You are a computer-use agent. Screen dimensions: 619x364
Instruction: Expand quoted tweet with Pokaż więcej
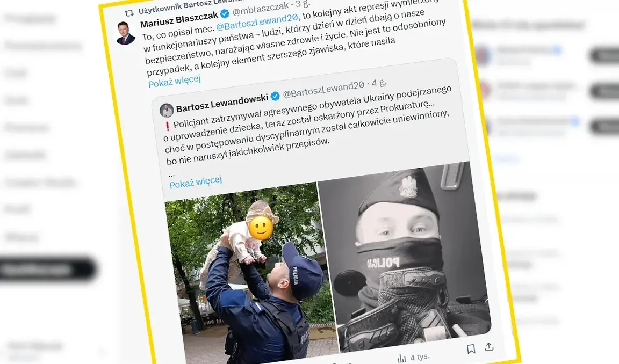click(196, 182)
